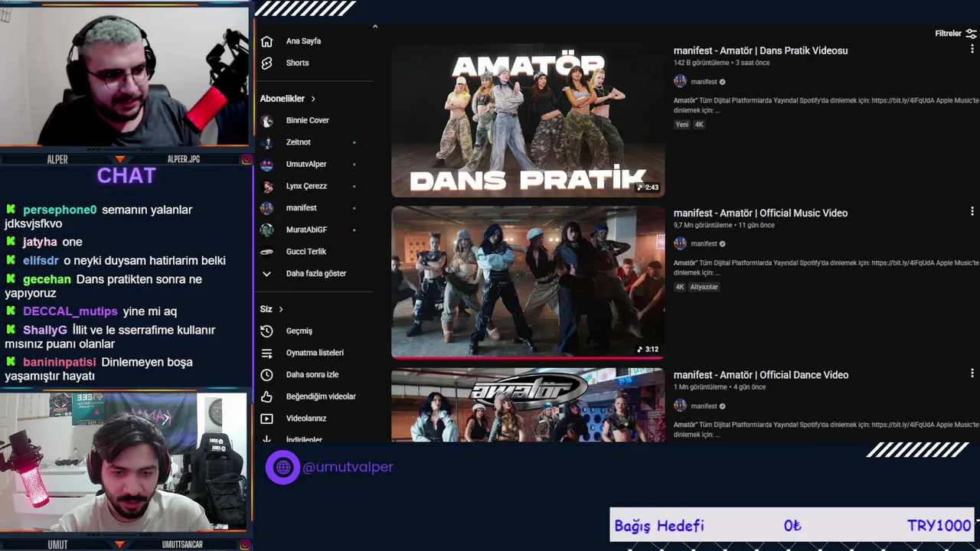Image resolution: width=980 pixels, height=551 pixels.
Task: Open Beğendiğim videolar thumbs-up icon
Action: coord(266,396)
